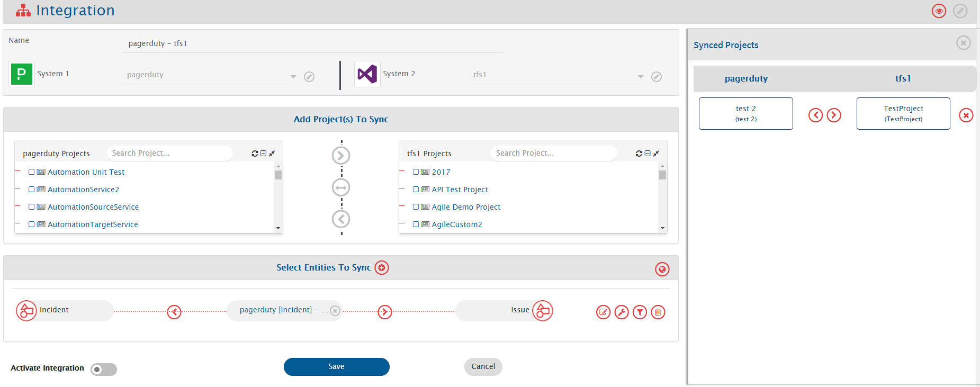Click the Cancel button
980x387 pixels.
(483, 367)
